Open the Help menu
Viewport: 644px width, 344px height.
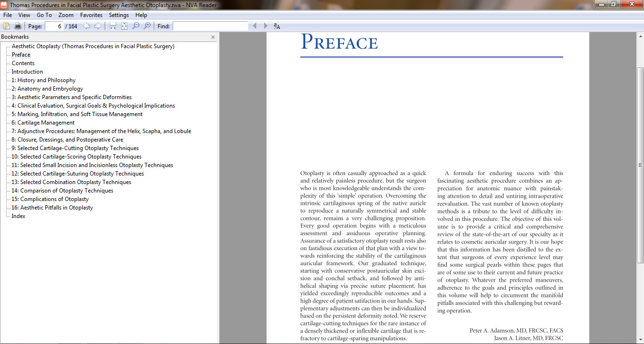(x=141, y=15)
